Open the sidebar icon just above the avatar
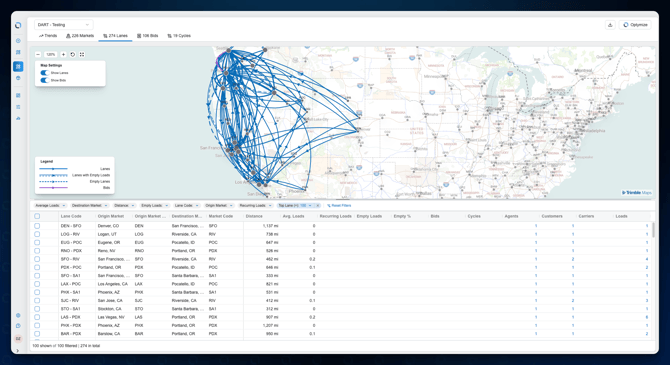 pyautogui.click(x=18, y=326)
